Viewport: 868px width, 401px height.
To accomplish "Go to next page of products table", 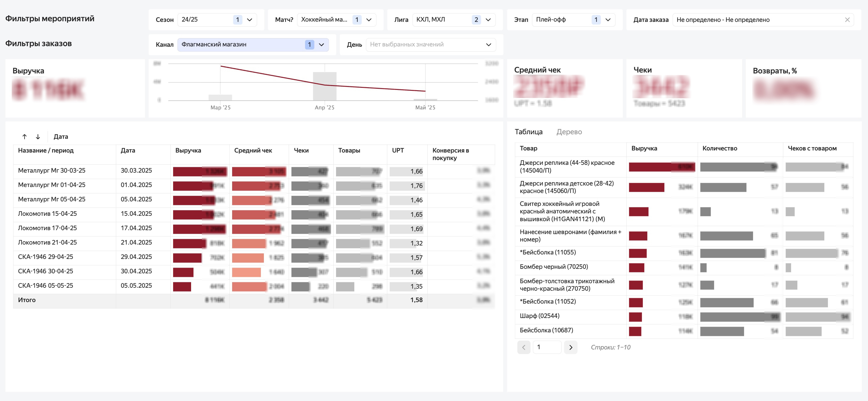I will 571,347.
